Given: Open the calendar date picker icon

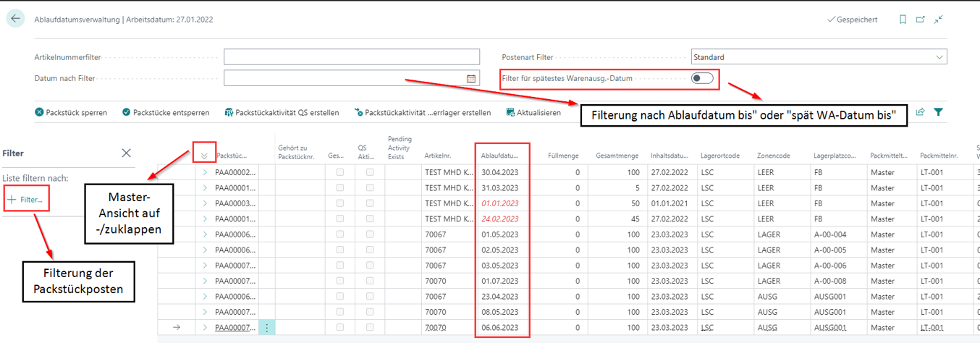Looking at the screenshot, I should [x=471, y=78].
